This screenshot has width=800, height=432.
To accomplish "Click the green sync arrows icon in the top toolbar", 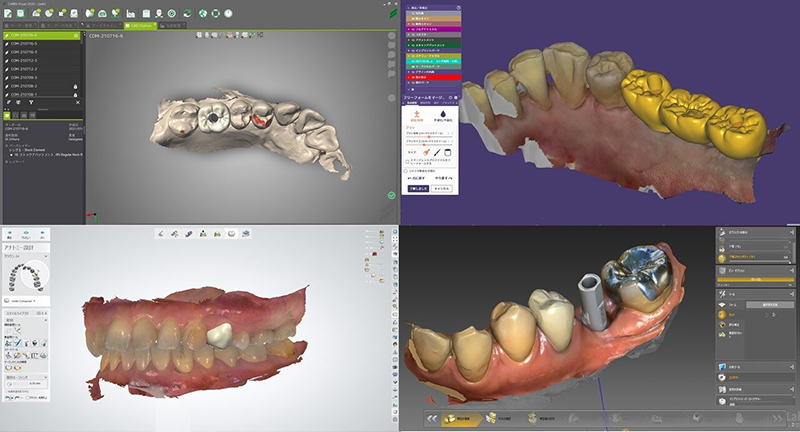I will coord(188,13).
